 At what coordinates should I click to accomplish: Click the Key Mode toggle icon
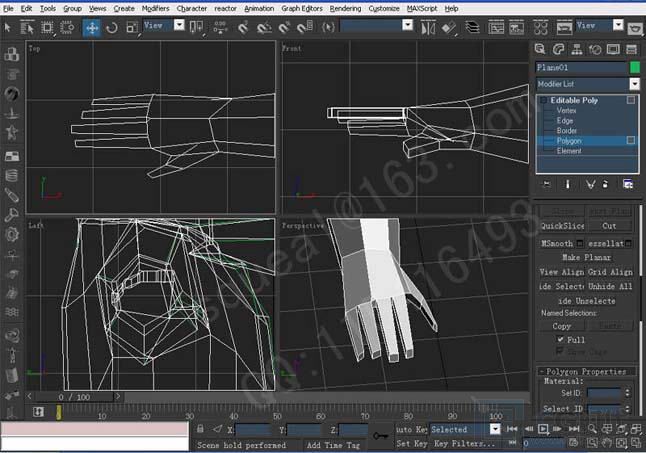pyautogui.click(x=512, y=443)
